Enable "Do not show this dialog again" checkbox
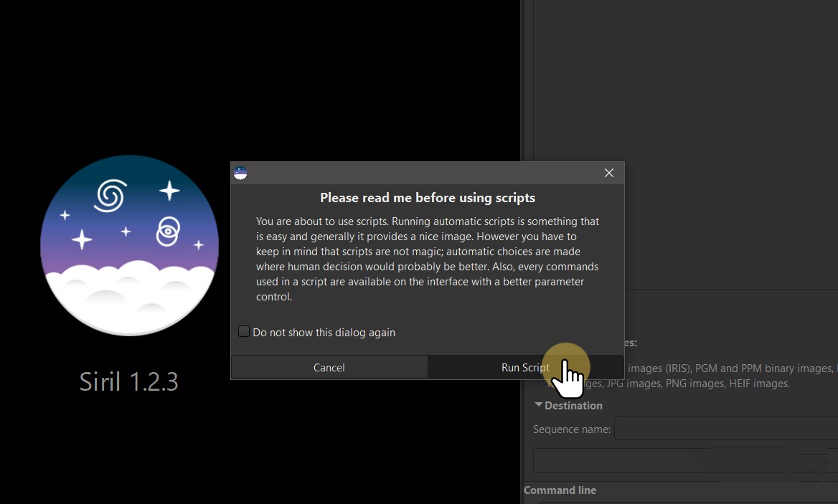This screenshot has width=838, height=504. [244, 332]
